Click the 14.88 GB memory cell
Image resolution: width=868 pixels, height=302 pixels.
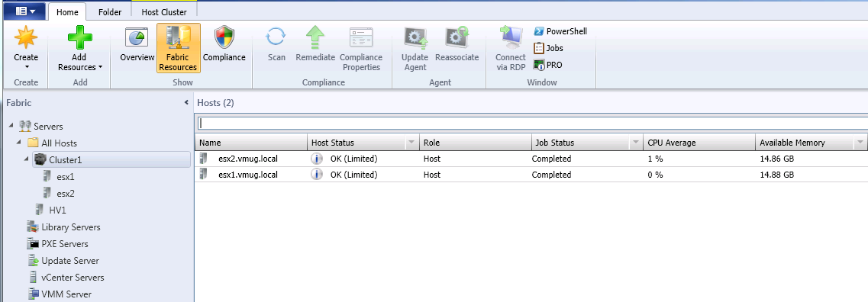(776, 175)
